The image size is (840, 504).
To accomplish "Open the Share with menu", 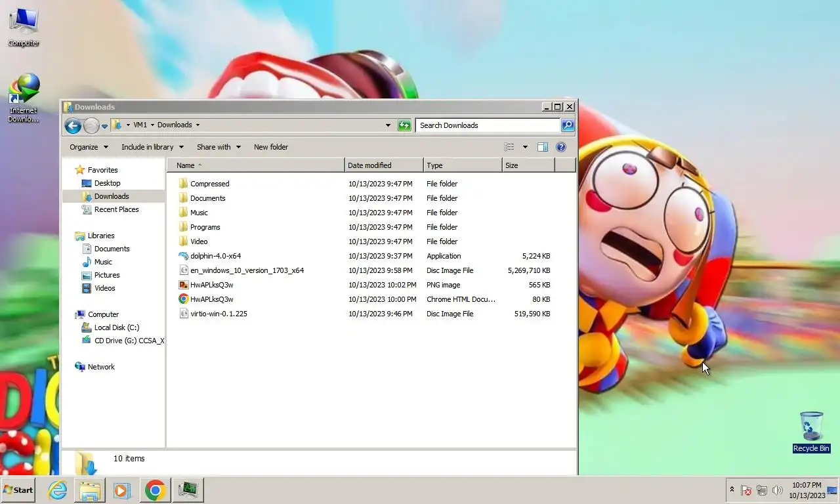I will 219,147.
